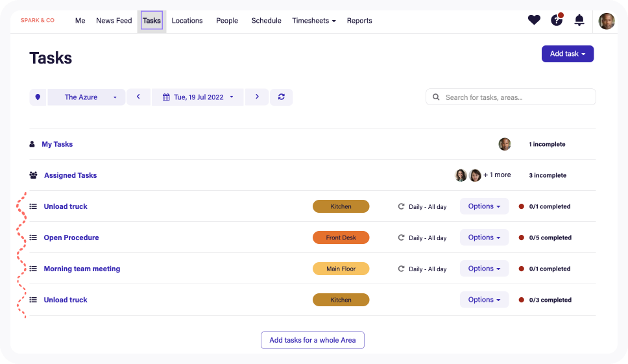Open Options for Morning team meeting
Screen dimensions: 628x364
tap(484, 269)
